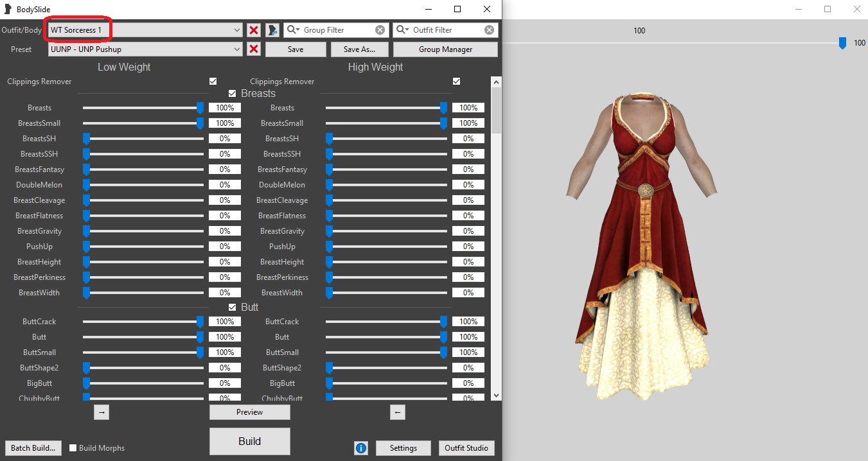Click the High Weight BreastPerkiness slider
868x461 pixels.
tap(386, 277)
